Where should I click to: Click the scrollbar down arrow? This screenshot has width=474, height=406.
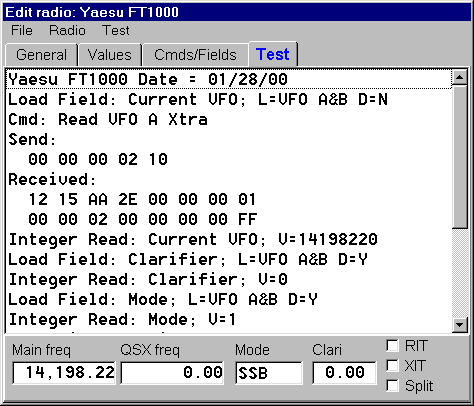pyautogui.click(x=460, y=324)
